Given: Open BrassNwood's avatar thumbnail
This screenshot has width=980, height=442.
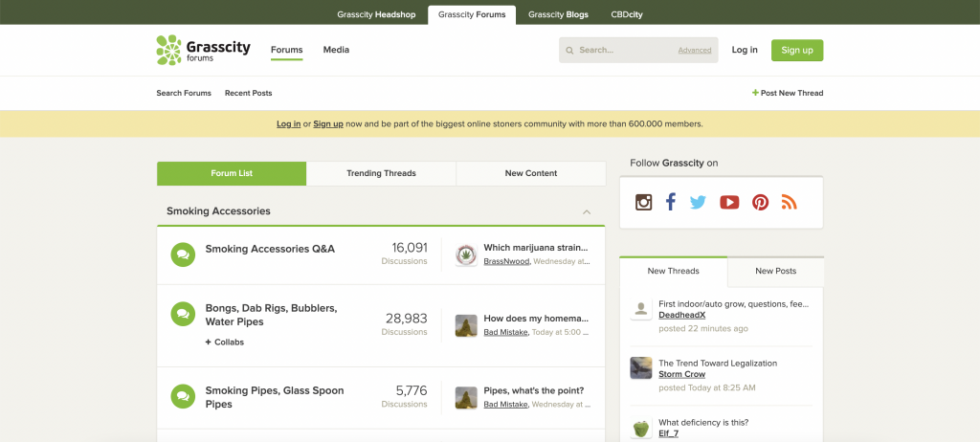Looking at the screenshot, I should (x=466, y=254).
